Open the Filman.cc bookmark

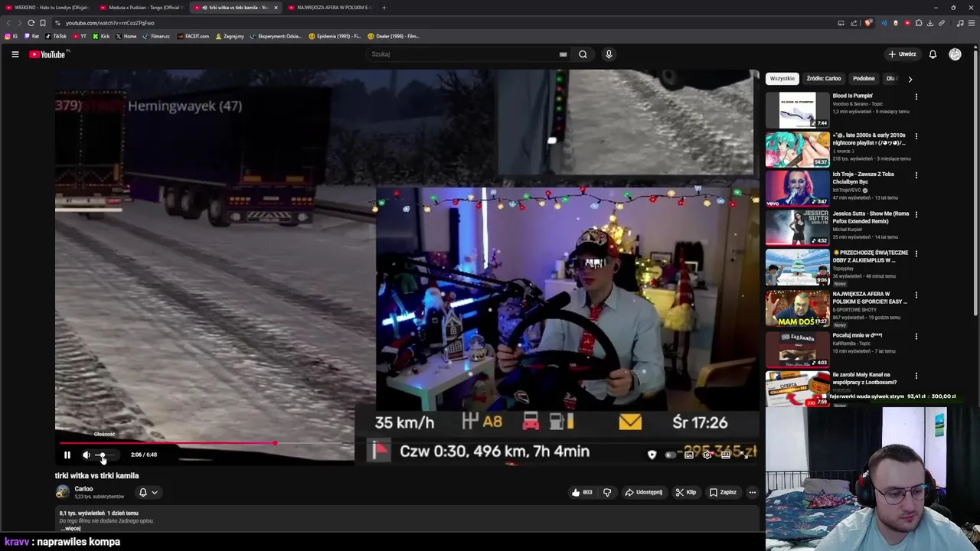157,36
